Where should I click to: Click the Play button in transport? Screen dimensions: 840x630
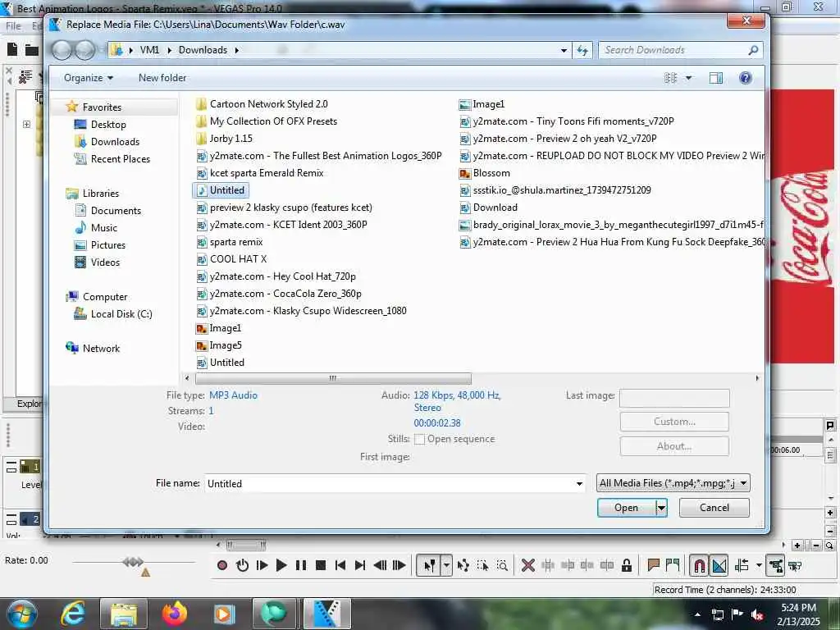[281, 565]
